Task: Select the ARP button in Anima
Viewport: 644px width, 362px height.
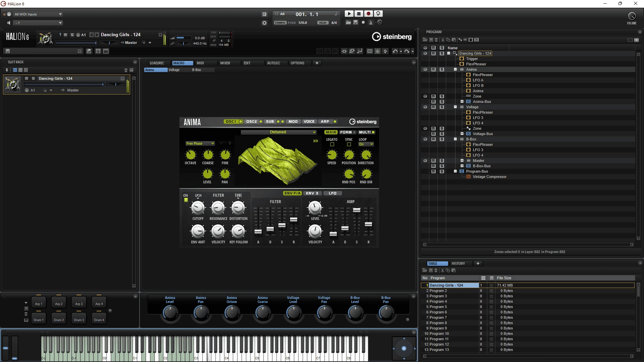Action: 328,122
